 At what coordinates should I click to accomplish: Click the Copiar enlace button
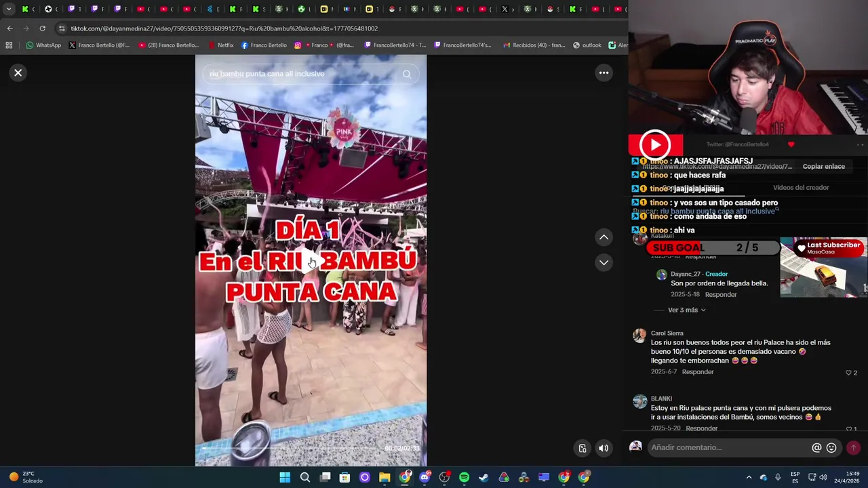pos(823,166)
